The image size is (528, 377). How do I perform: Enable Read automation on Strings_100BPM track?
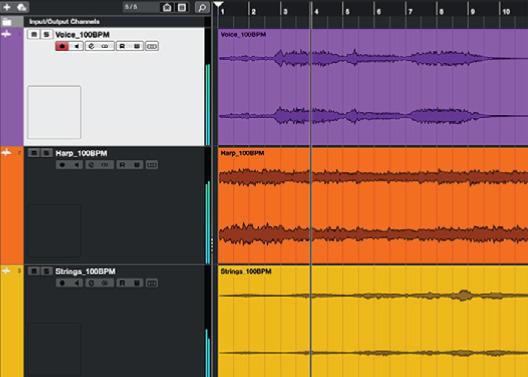123,283
